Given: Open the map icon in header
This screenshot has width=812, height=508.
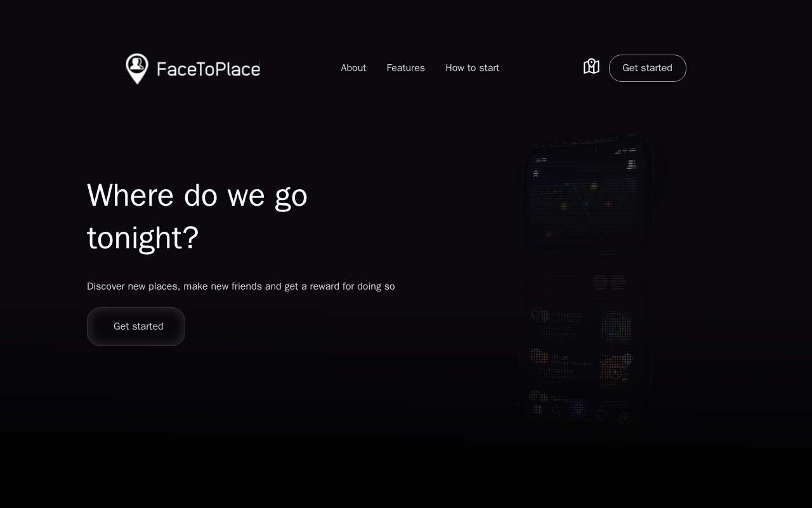Looking at the screenshot, I should tap(591, 67).
